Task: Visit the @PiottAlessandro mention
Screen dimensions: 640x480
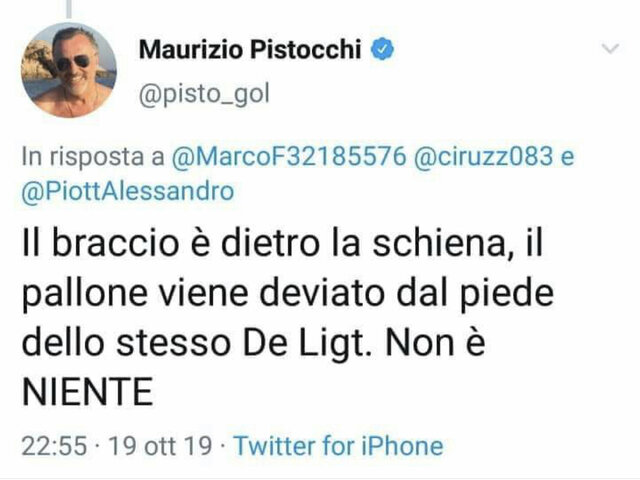Action: 128,191
